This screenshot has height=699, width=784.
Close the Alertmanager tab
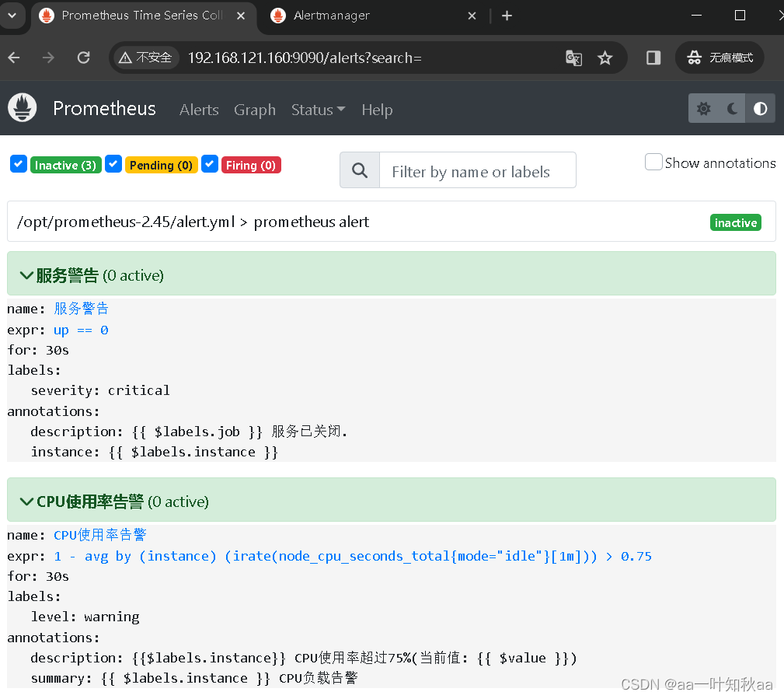pos(472,16)
